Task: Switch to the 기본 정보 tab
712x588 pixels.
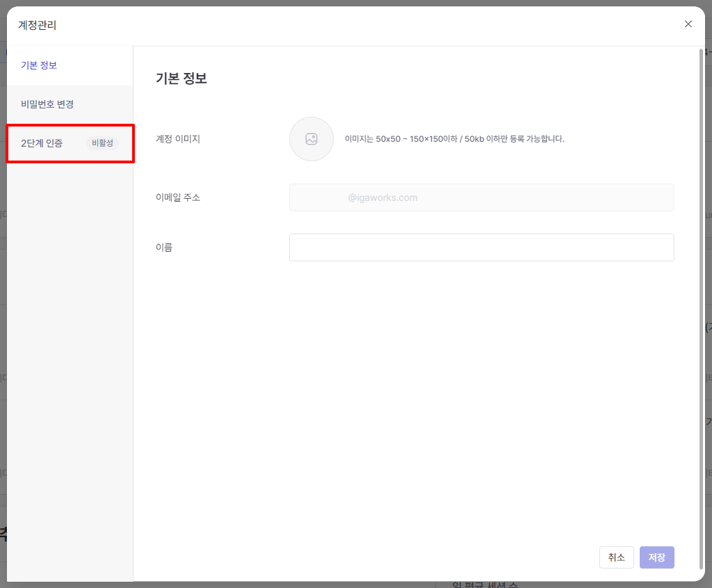Action: point(39,65)
